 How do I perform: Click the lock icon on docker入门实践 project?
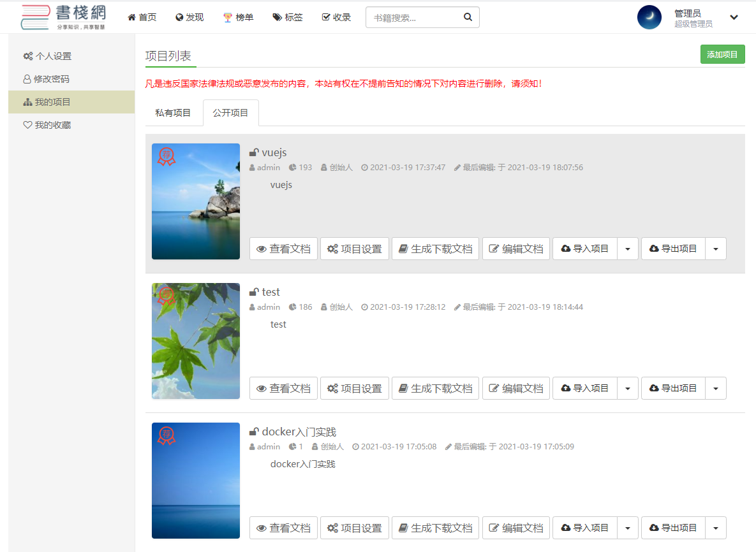coord(254,431)
